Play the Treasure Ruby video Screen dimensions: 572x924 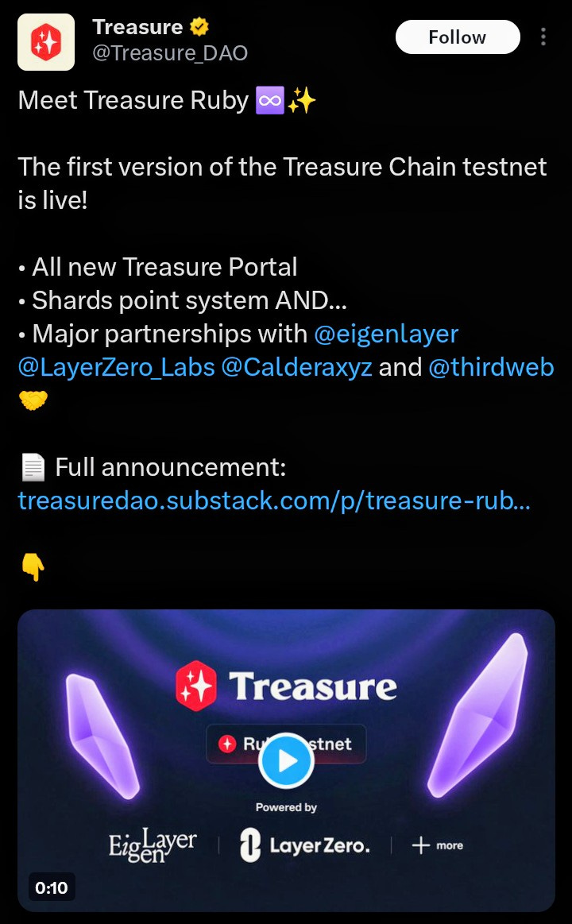pos(286,760)
